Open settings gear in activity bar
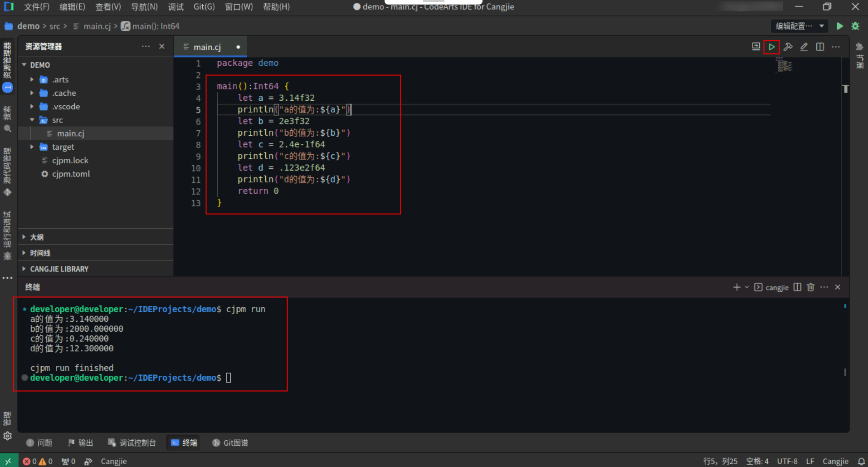 coord(7,436)
